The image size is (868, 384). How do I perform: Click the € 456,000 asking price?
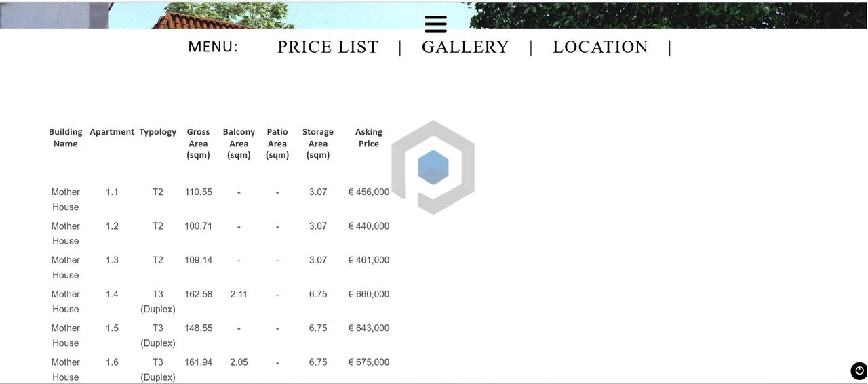[x=369, y=192]
